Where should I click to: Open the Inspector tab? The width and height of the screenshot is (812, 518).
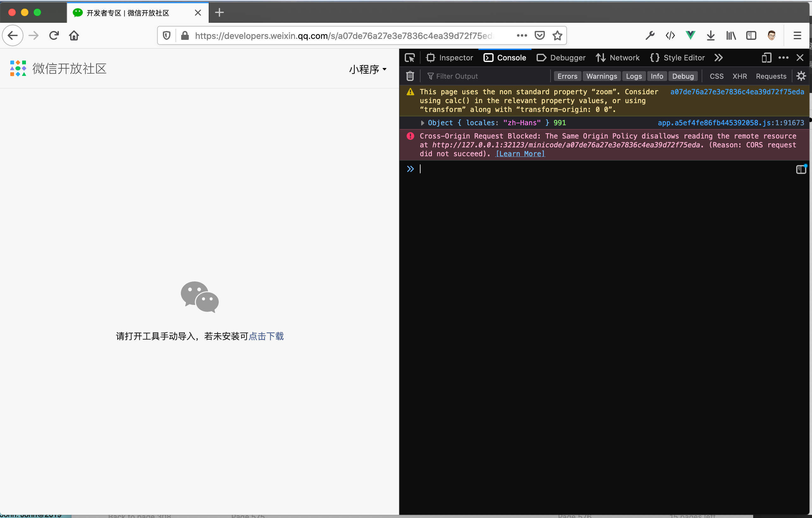tap(450, 58)
